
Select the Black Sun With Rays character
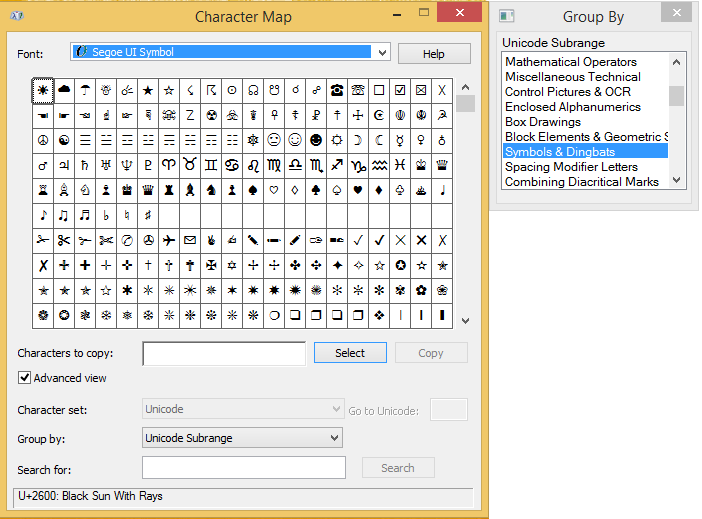[x=43, y=90]
